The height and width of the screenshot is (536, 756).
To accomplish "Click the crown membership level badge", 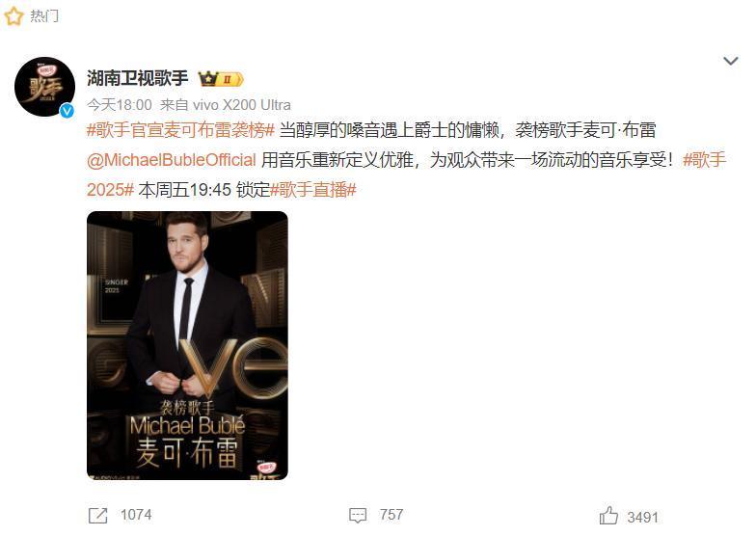I will pyautogui.click(x=222, y=79).
